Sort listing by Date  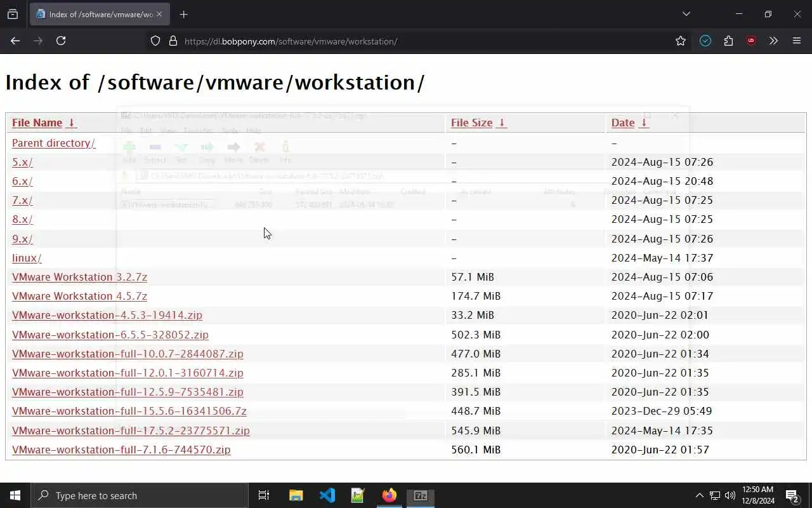pyautogui.click(x=622, y=123)
